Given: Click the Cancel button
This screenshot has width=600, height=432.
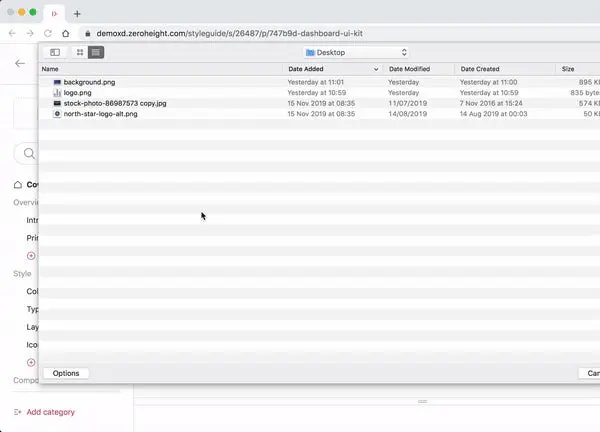Looking at the screenshot, I should [x=590, y=373].
